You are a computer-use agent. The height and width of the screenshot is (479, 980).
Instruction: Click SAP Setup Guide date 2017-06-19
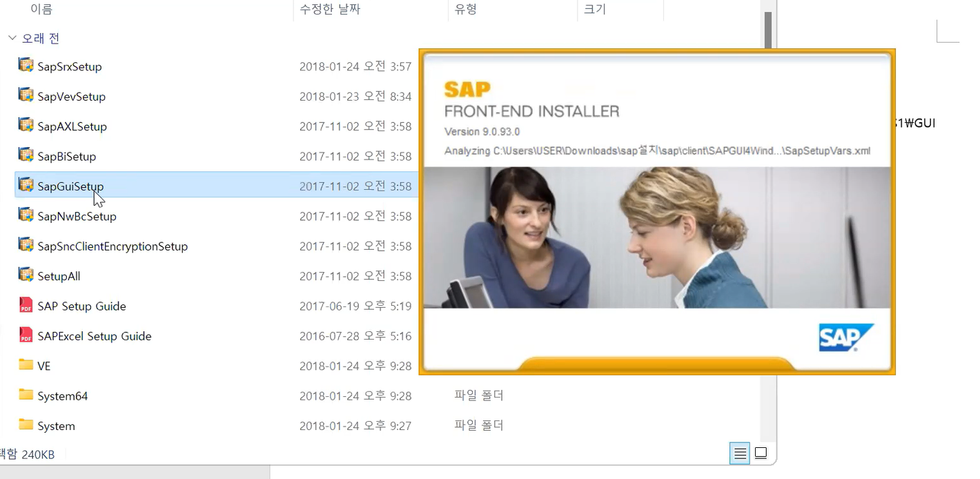pos(355,306)
